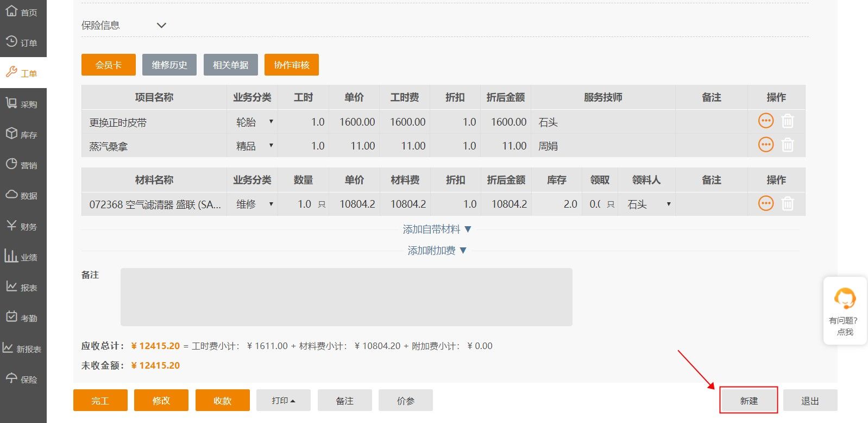Open more options for 蒸汽桑拿 row
Viewport: 868px width, 423px height.
766,145
